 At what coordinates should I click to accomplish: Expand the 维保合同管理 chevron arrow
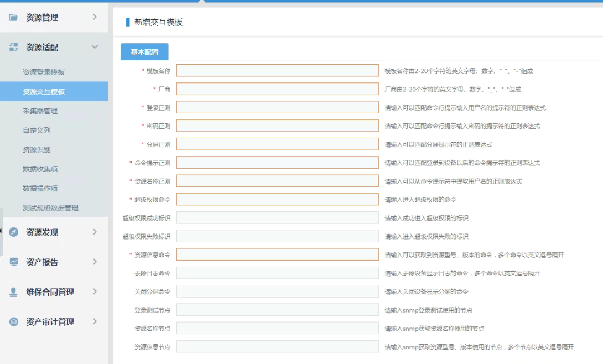pos(95,292)
